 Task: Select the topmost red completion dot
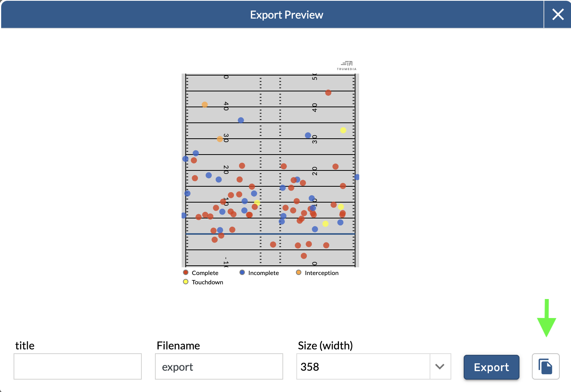pyautogui.click(x=328, y=93)
